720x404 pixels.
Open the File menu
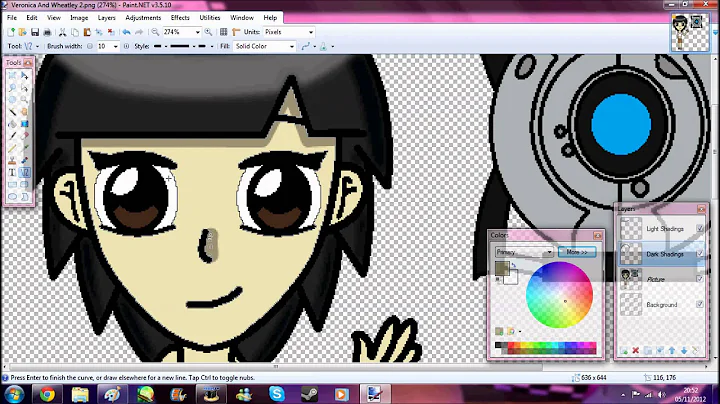click(x=12, y=17)
